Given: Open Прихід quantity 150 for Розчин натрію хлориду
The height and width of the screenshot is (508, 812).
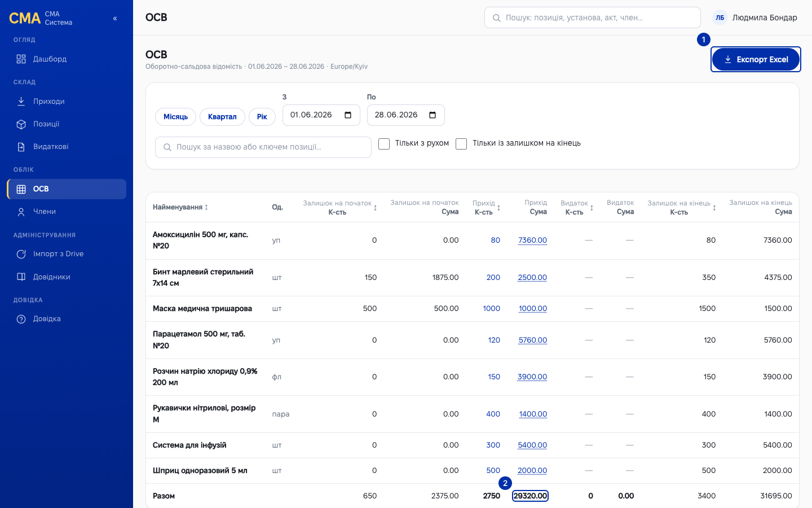Looking at the screenshot, I should (494, 377).
